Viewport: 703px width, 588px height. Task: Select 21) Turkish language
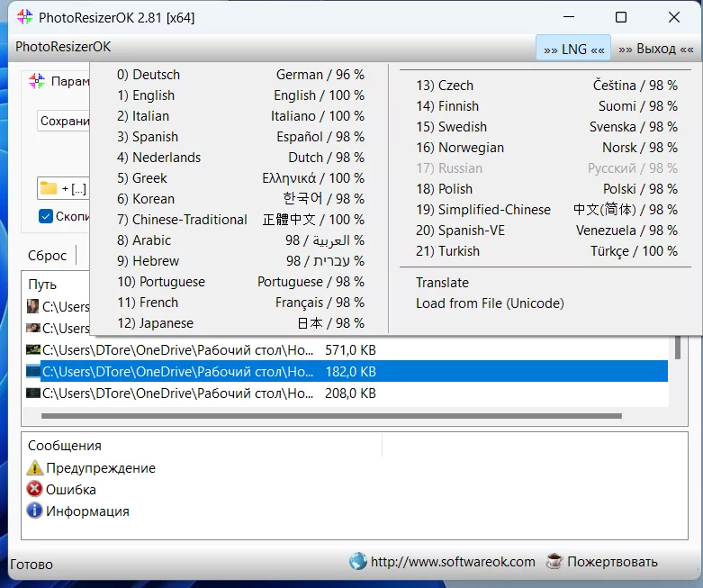pyautogui.click(x=546, y=250)
